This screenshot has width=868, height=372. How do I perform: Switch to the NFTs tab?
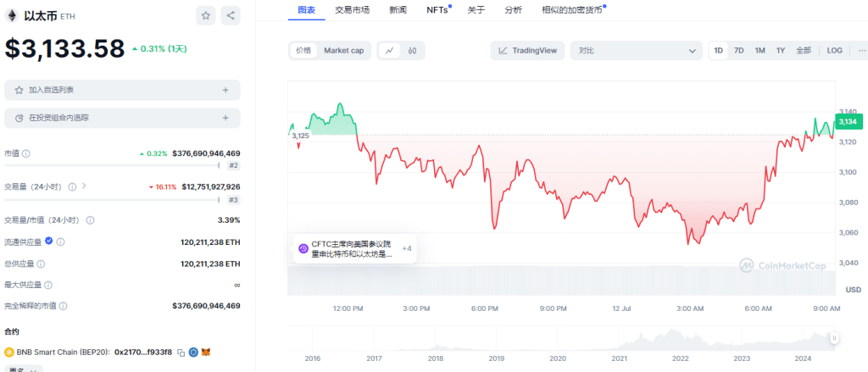pos(437,10)
